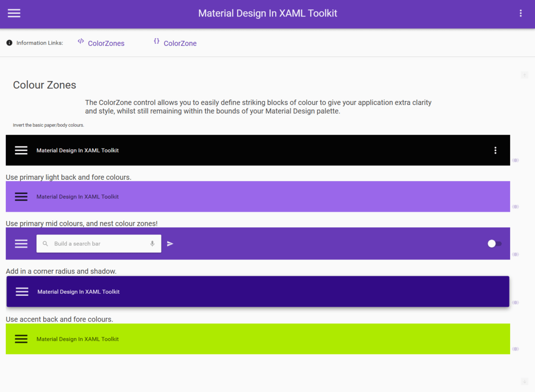Click the hamburger icon in the search bar zone
This screenshot has width=535, height=392.
21,244
